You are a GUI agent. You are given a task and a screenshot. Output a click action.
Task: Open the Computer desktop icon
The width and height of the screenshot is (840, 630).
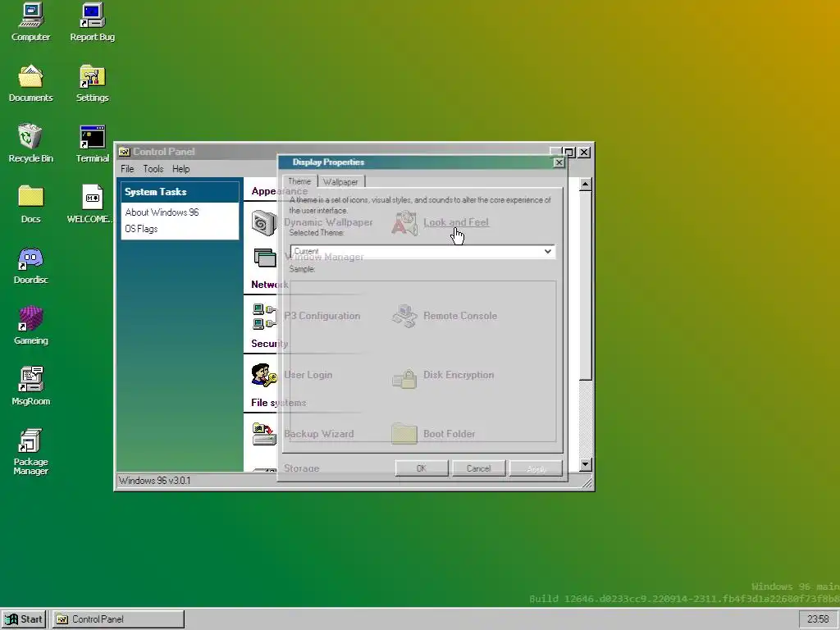(30, 22)
